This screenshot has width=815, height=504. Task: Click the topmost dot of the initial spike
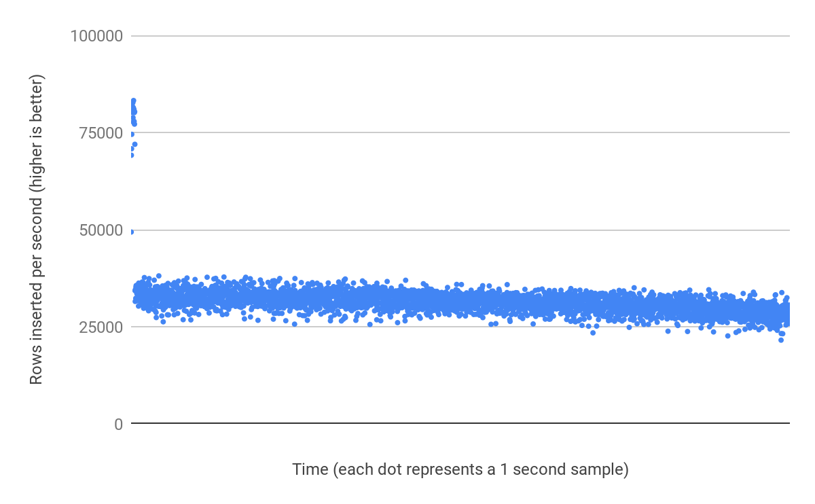tap(133, 101)
